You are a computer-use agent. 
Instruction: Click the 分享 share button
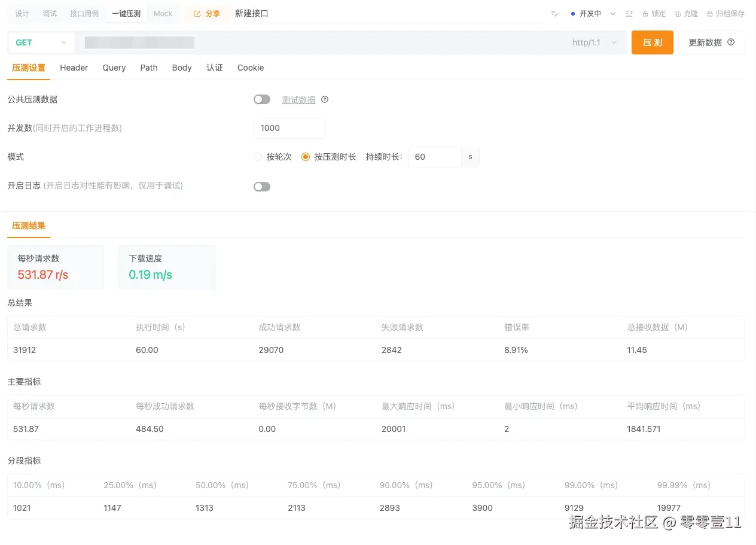coord(207,13)
